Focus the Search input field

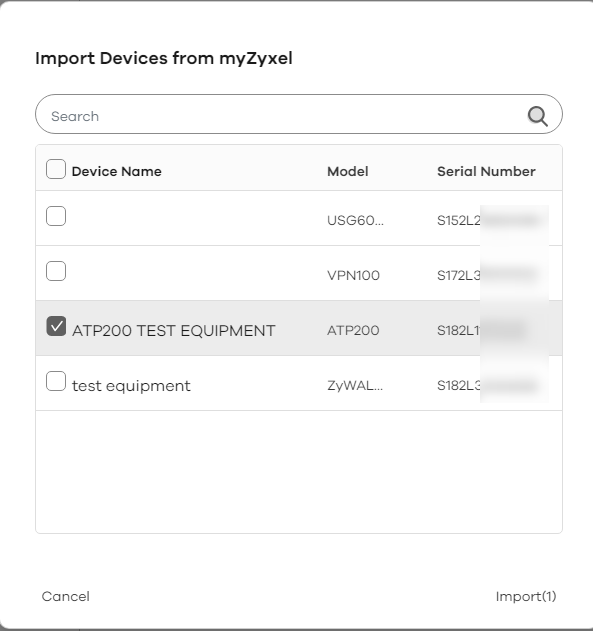pos(299,114)
